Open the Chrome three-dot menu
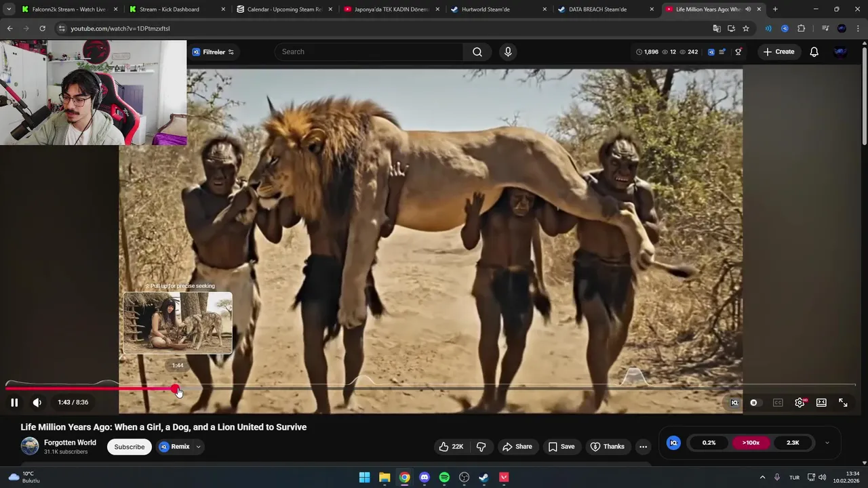The width and height of the screenshot is (868, 488). coord(859,28)
